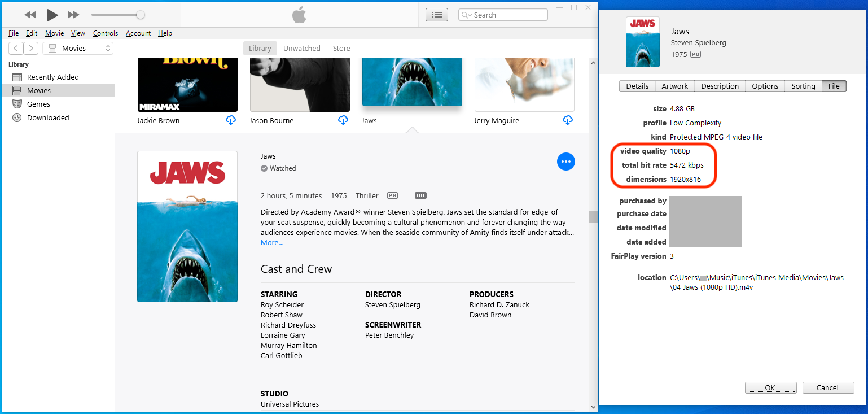Click the Downloaded clock icon

17,117
